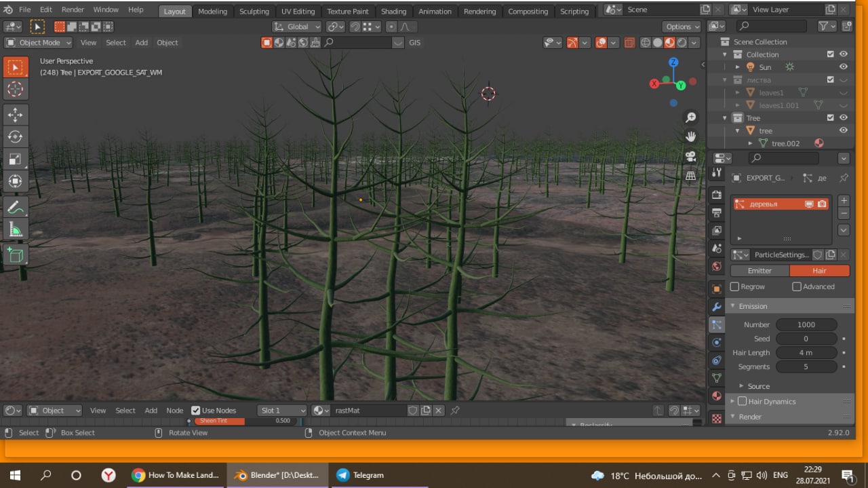868x488 pixels.
Task: Open the Slot 1 material dropdown
Action: coord(282,411)
